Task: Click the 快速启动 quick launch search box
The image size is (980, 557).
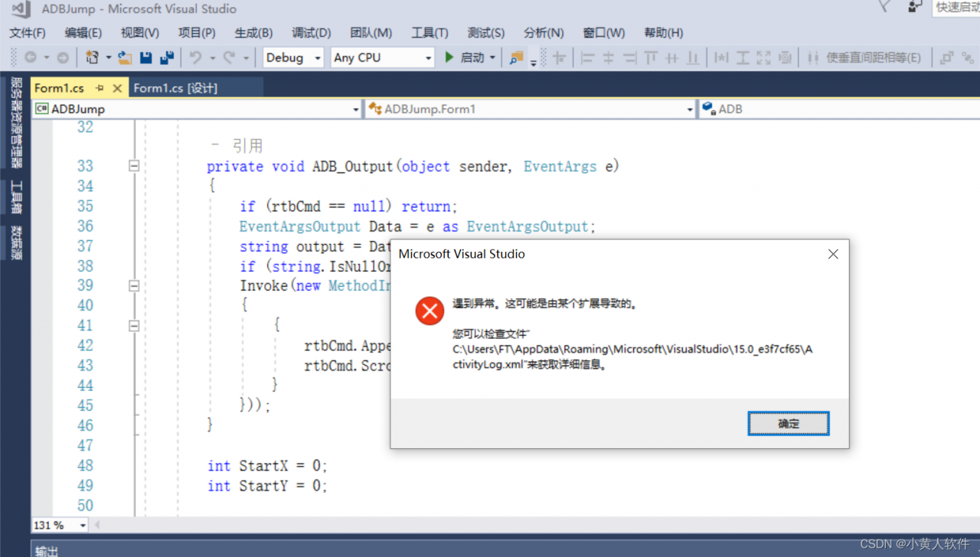Action: coord(956,7)
